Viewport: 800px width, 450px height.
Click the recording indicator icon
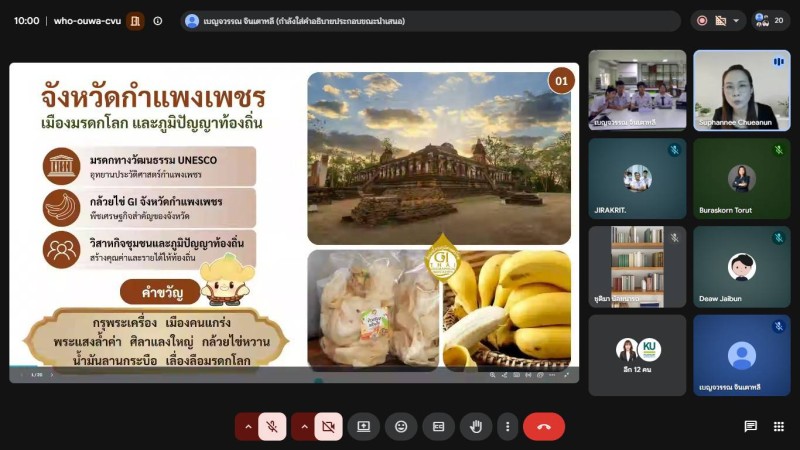(x=702, y=21)
